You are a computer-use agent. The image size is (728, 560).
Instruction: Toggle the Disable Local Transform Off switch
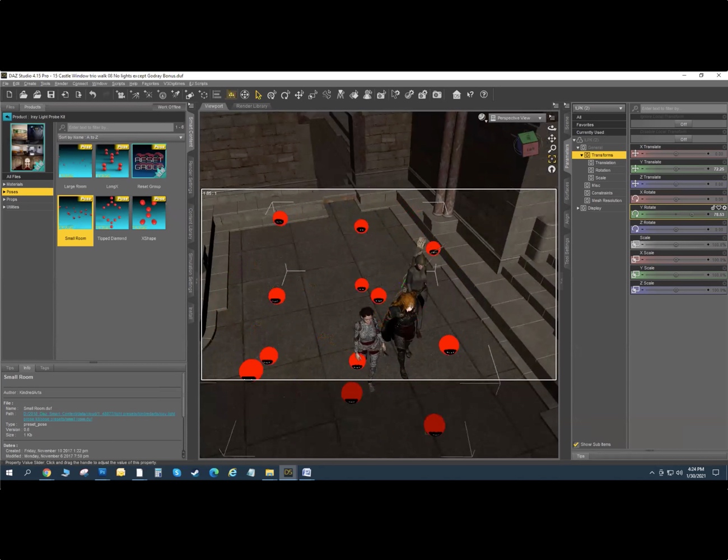pyautogui.click(x=683, y=139)
